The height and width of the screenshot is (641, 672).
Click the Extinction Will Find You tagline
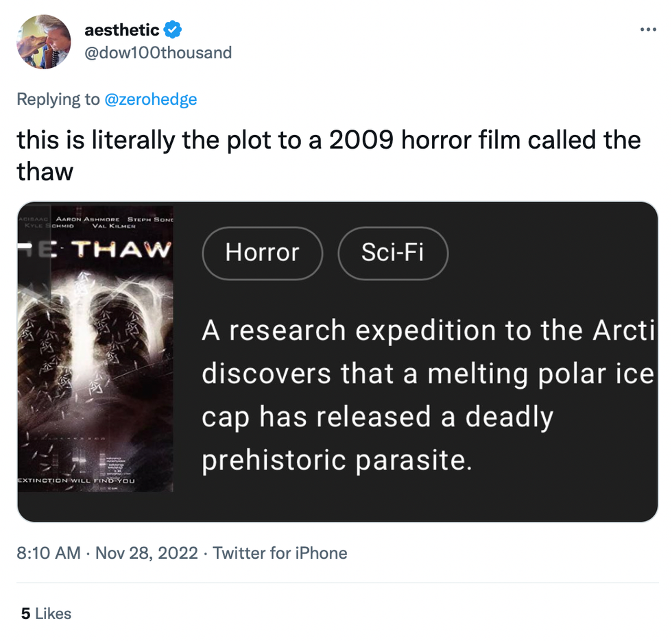76,481
